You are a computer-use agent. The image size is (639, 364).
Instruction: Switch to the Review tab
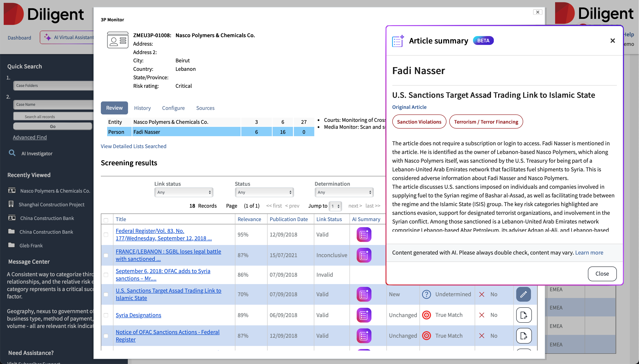coord(114,108)
